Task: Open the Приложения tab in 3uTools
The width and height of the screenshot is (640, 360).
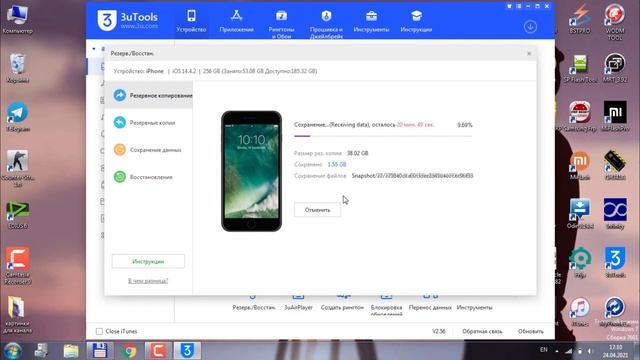Action: (236, 21)
